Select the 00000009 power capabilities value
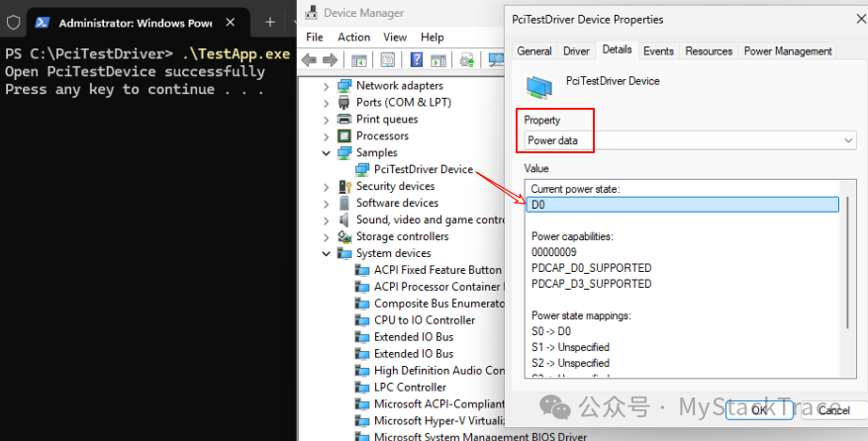 coord(553,252)
